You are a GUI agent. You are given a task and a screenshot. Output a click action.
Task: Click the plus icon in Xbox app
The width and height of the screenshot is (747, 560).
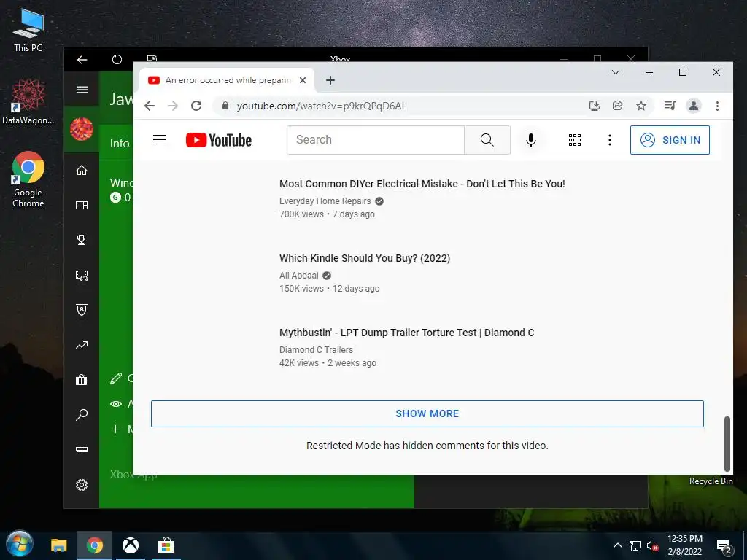coord(115,429)
